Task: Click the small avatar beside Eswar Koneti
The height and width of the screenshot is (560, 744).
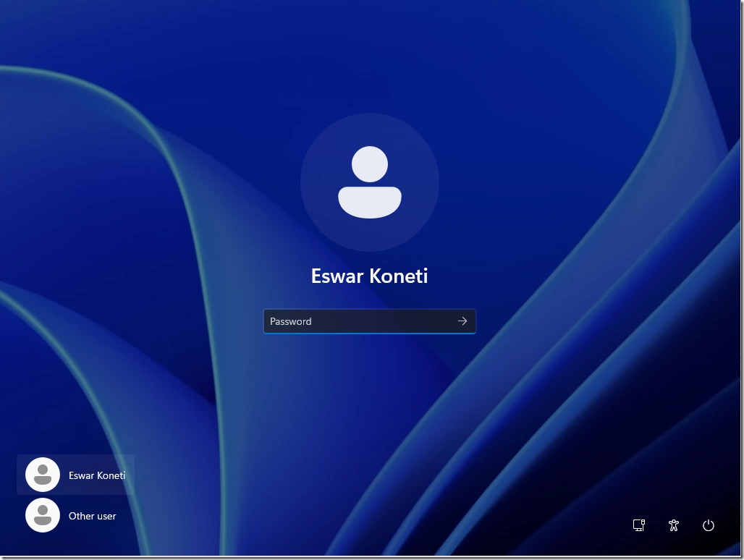Action: tap(41, 475)
